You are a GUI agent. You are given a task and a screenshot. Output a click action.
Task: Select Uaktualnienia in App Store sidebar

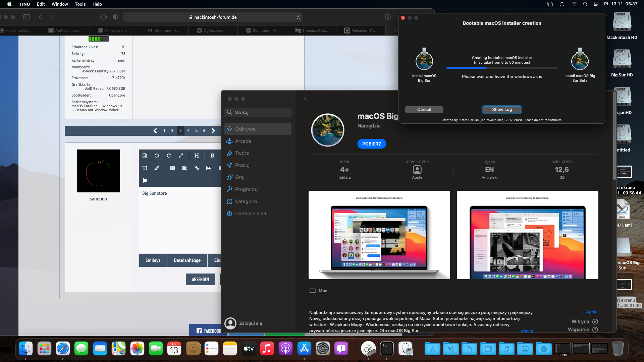click(x=250, y=214)
